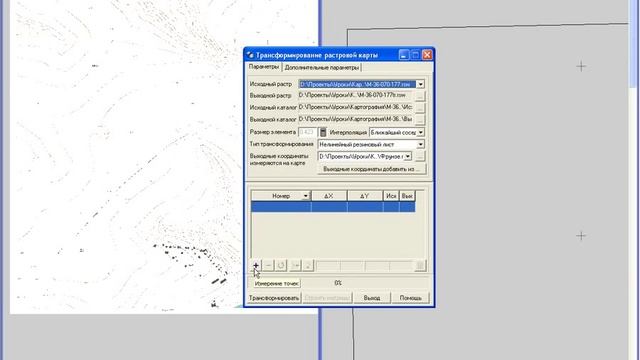Remove a point with the minus icon
This screenshot has width=640, height=360.
(268, 265)
